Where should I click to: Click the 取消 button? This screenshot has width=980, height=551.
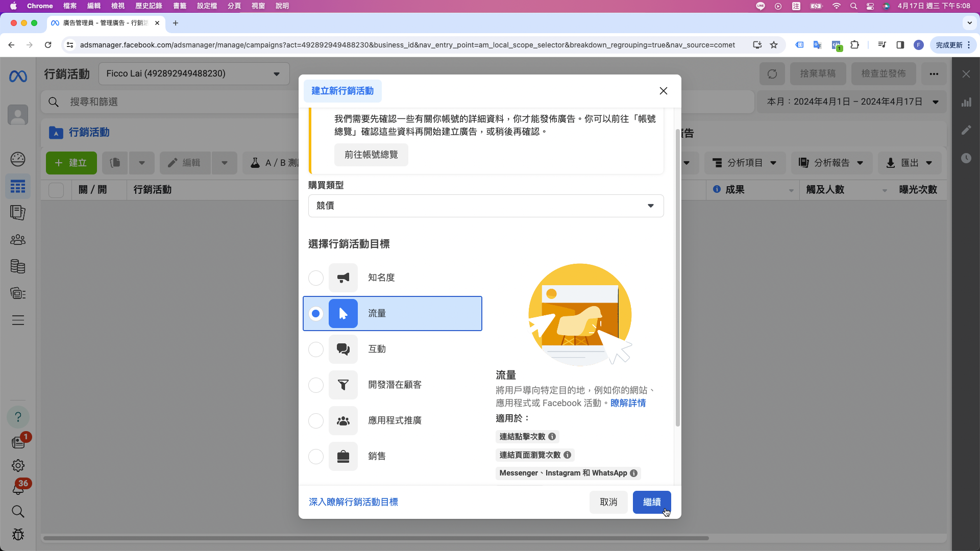(608, 502)
